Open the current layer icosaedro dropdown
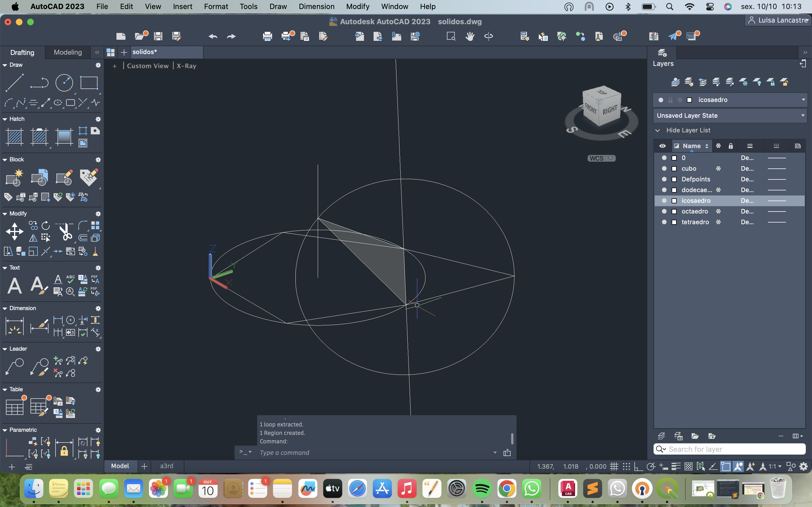The width and height of the screenshot is (812, 507). click(x=803, y=100)
